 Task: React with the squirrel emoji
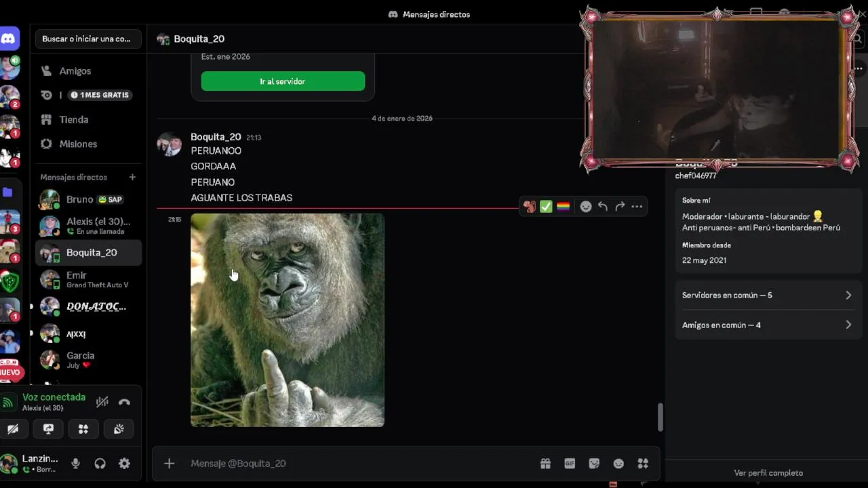click(x=529, y=207)
